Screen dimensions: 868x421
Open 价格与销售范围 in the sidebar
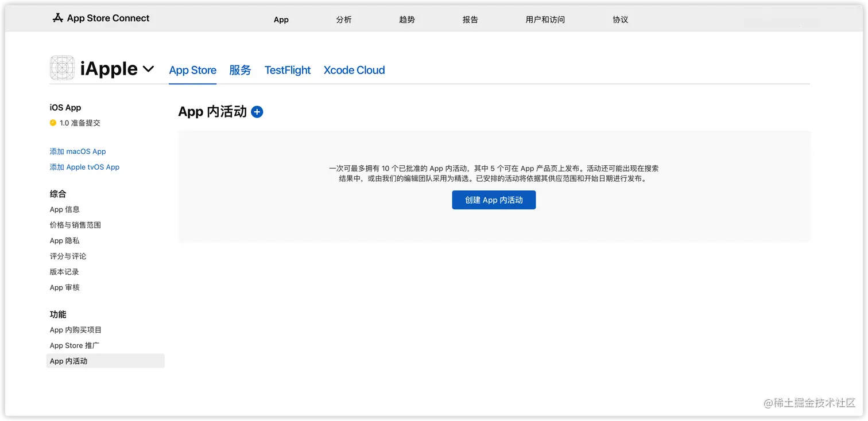75,225
